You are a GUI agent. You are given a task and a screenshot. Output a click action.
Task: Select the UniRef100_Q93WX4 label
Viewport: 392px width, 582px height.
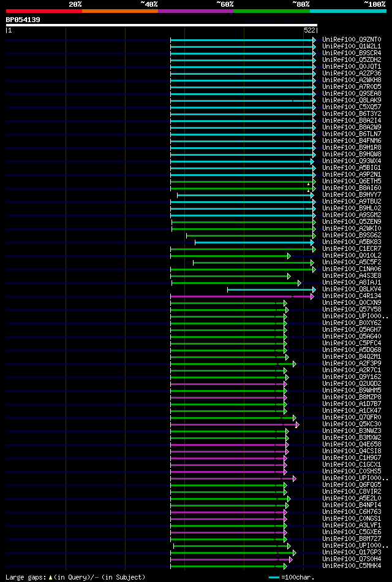pyautogui.click(x=352, y=161)
